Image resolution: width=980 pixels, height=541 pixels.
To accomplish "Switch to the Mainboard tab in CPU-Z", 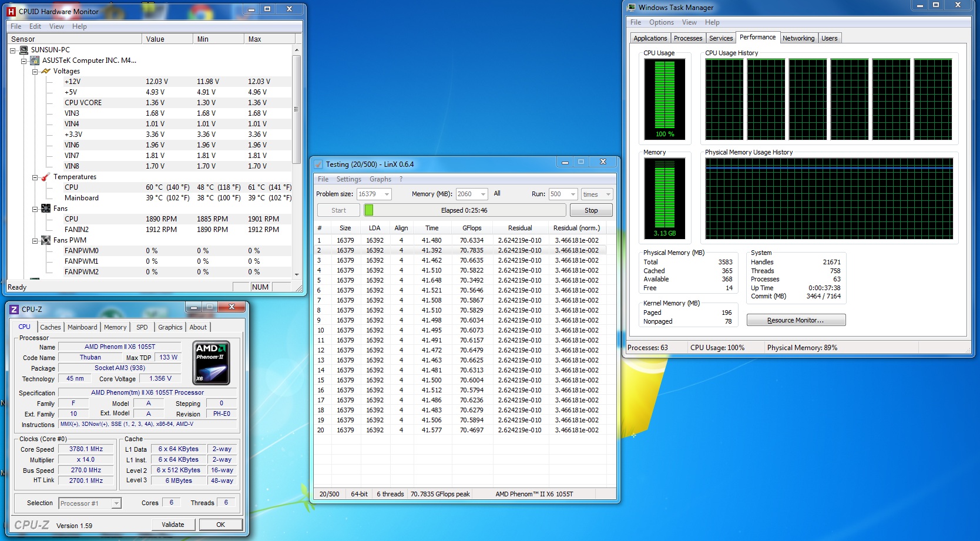I will pos(82,327).
